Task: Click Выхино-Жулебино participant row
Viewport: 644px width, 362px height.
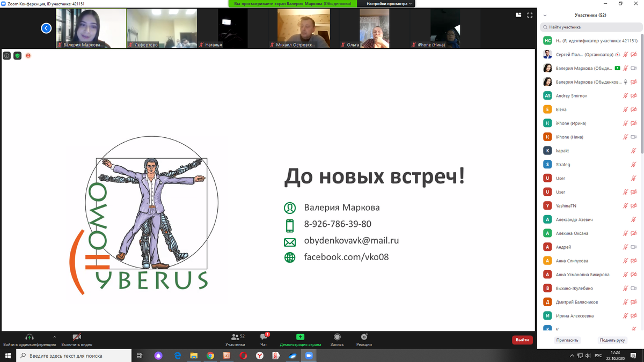Action: click(590, 288)
